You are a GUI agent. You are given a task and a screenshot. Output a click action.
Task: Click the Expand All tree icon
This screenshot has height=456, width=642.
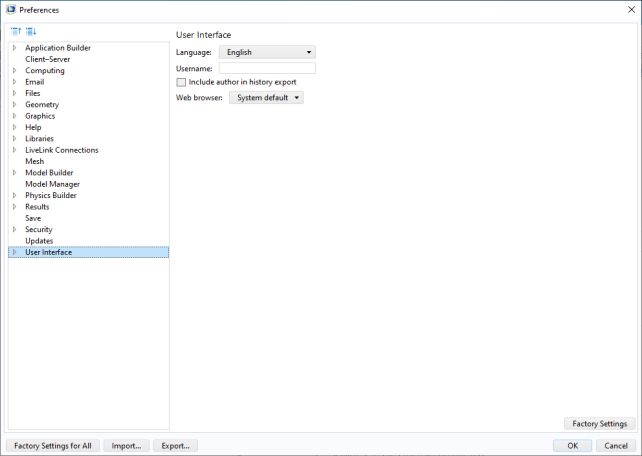[x=31, y=31]
